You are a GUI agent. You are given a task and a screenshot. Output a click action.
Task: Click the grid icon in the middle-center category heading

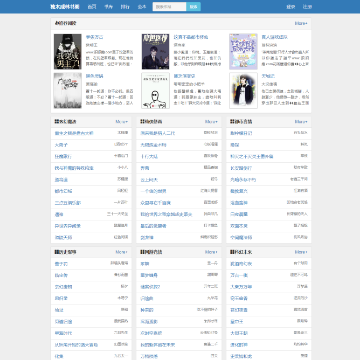142,122
